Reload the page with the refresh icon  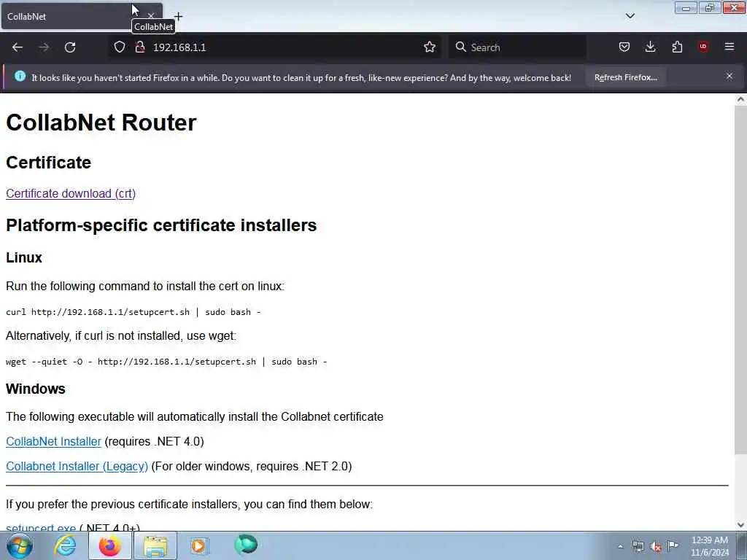click(70, 47)
